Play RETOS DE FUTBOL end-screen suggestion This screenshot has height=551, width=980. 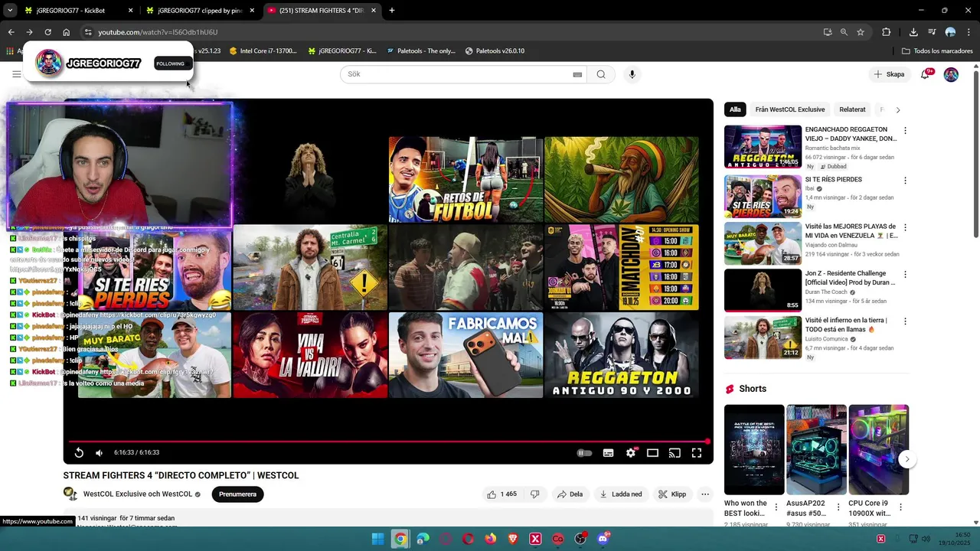(465, 180)
